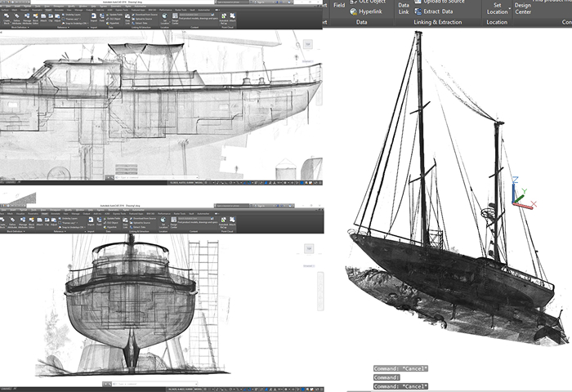The width and height of the screenshot is (572, 392).
Task: Open Design Center in right ribbon
Action: (x=523, y=8)
